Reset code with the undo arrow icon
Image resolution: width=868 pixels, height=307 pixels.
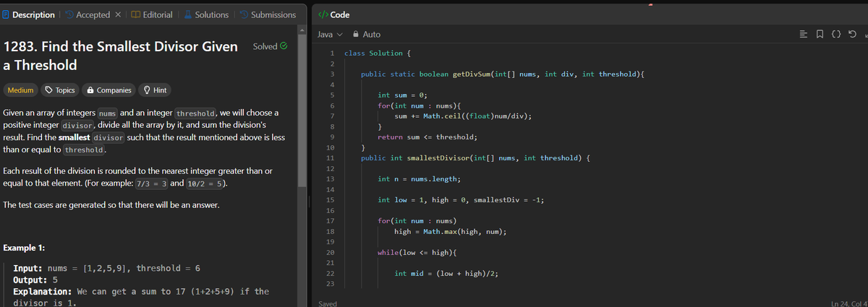click(x=852, y=34)
